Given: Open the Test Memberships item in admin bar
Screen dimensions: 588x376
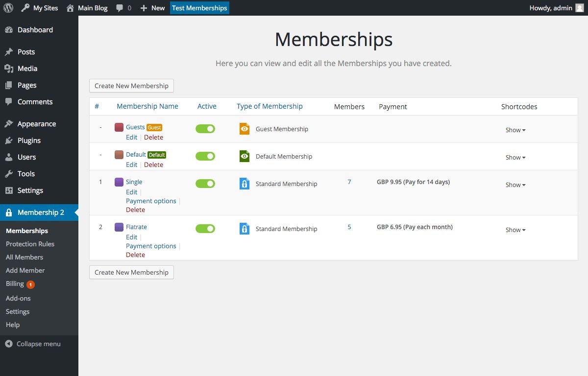Looking at the screenshot, I should [x=199, y=7].
